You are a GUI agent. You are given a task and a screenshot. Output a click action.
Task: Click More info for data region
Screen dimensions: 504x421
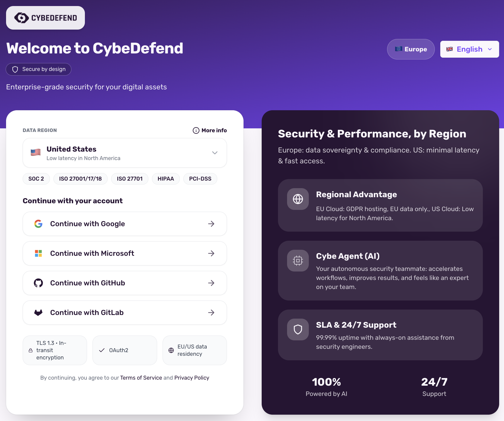point(210,130)
